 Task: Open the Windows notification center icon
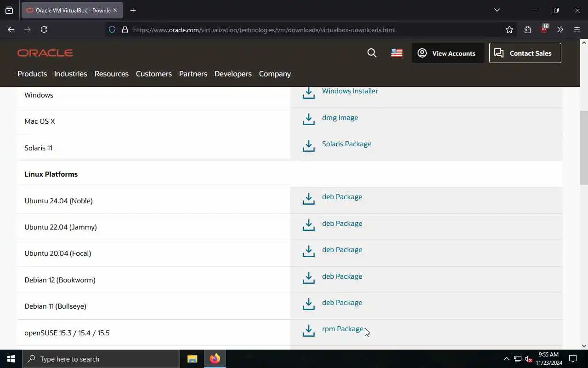pyautogui.click(x=573, y=359)
